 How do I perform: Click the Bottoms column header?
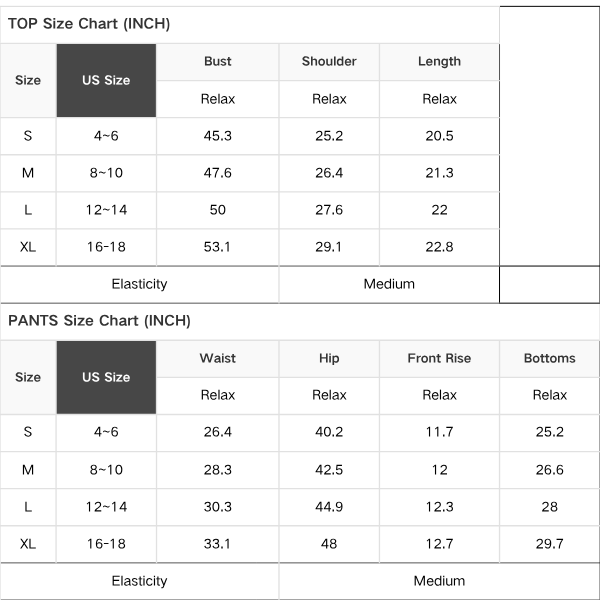click(x=549, y=358)
